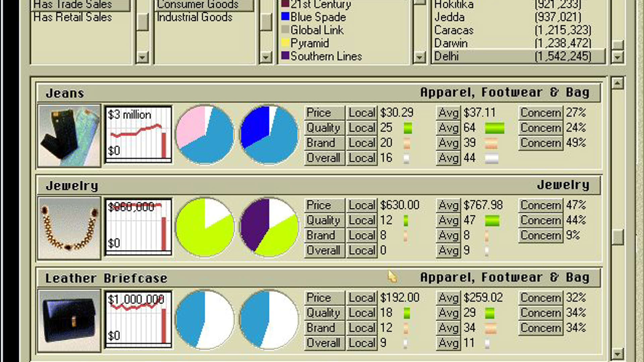Click down arrow of goods type list

click(x=266, y=57)
